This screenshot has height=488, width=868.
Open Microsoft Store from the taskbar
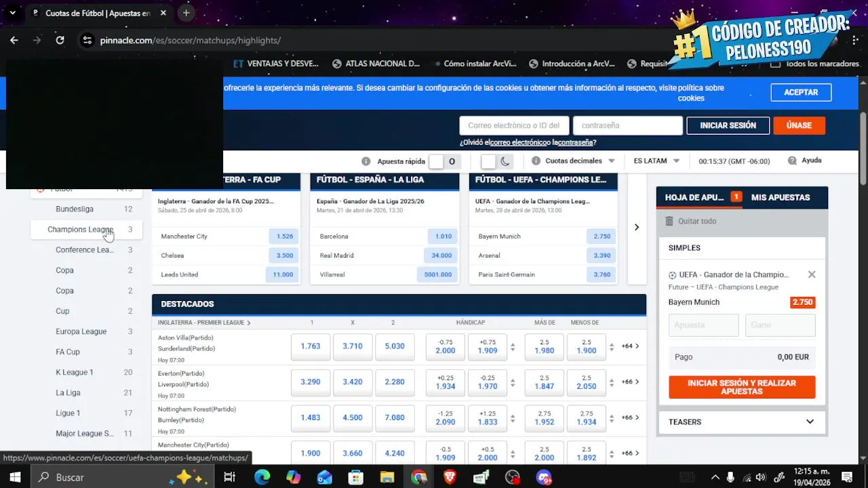[355, 477]
